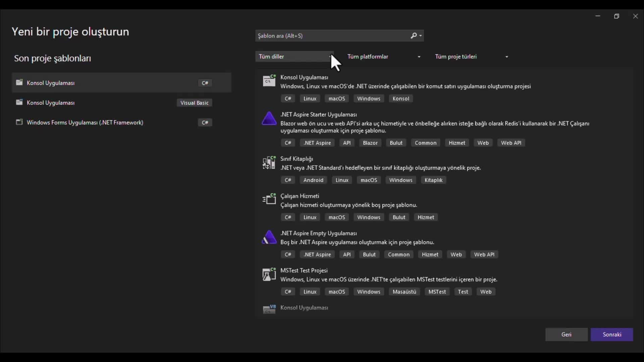The image size is (644, 362).
Task: Click icon of recent C# Konsol Uygulaması
Action: (19, 82)
